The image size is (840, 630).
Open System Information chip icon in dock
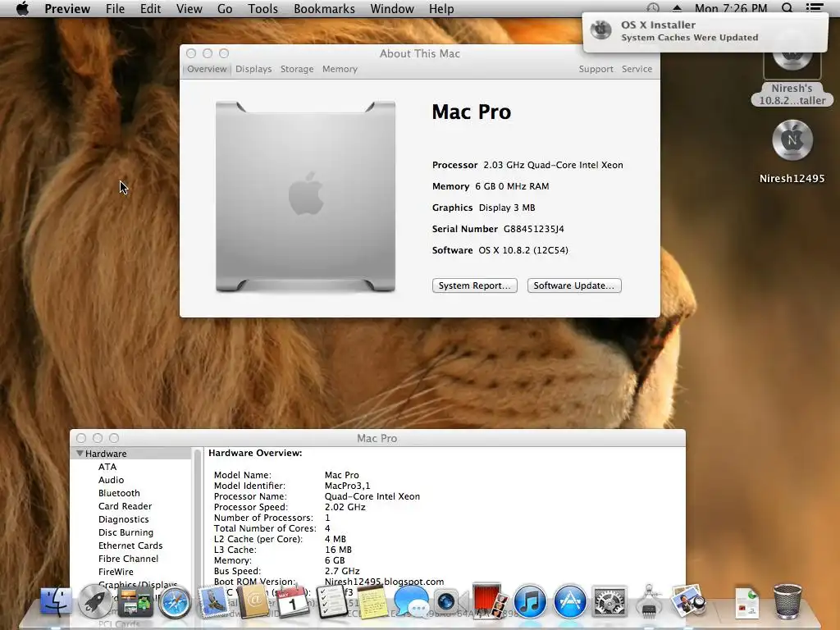[649, 601]
